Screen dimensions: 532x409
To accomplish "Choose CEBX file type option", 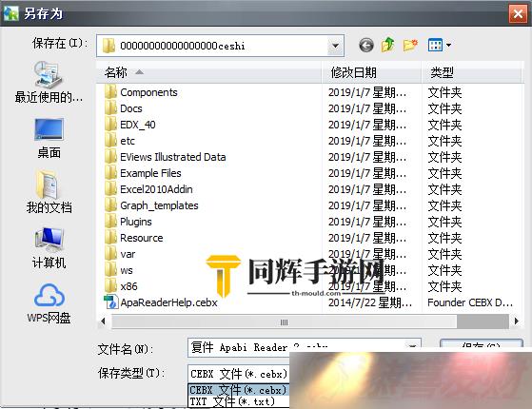I will tap(239, 390).
